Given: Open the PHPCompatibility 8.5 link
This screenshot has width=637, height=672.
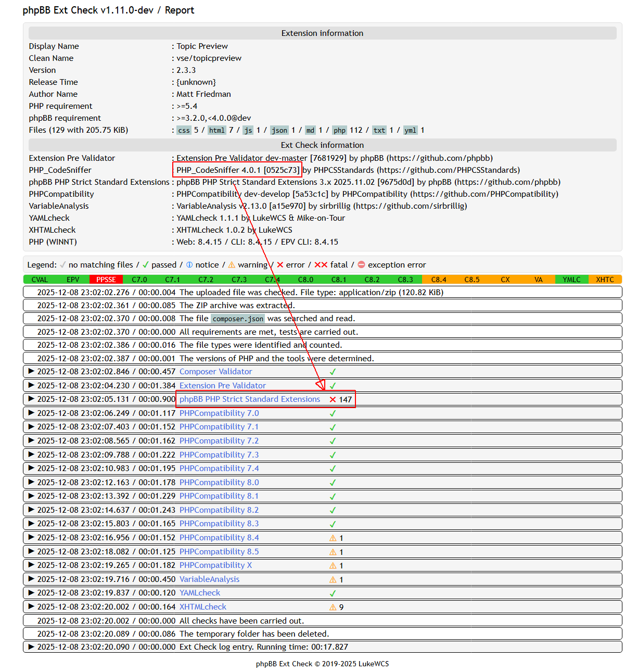Looking at the screenshot, I should click(219, 551).
